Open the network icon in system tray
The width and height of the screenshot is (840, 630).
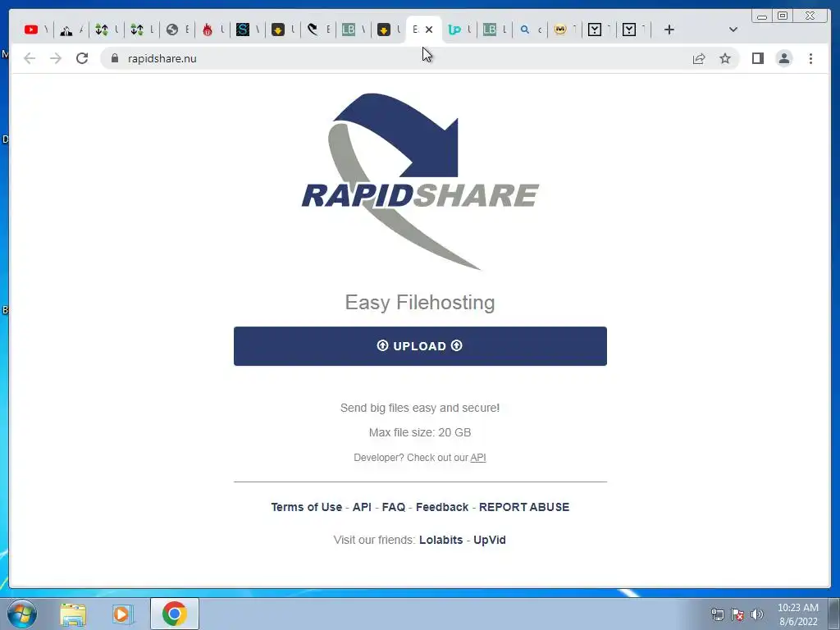click(x=717, y=614)
